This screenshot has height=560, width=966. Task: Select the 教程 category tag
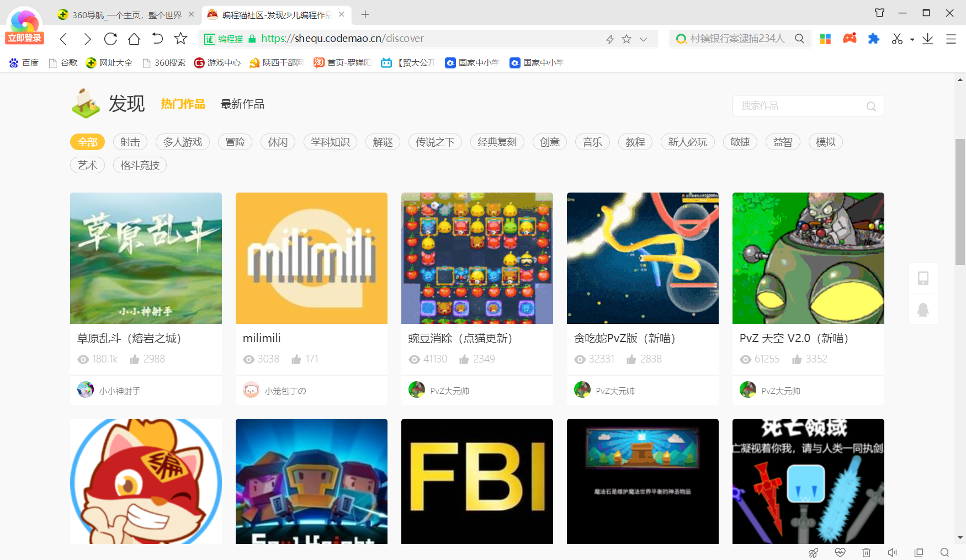pyautogui.click(x=635, y=142)
